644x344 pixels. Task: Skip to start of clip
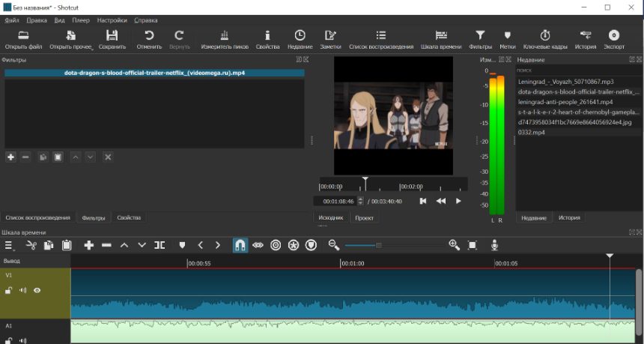click(x=423, y=201)
